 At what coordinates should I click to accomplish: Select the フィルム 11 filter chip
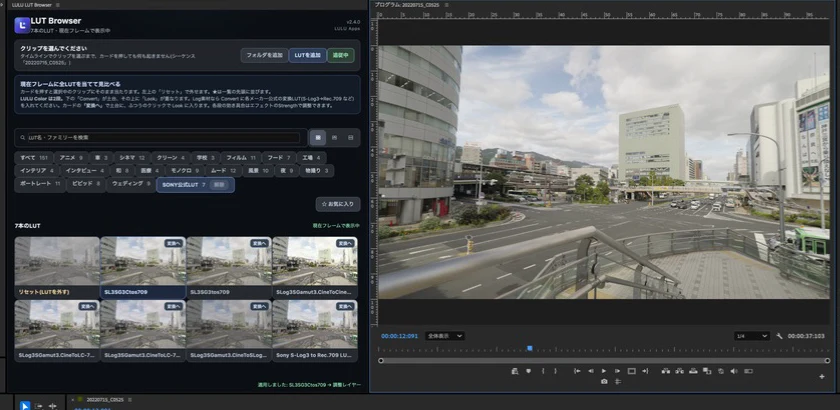coord(241,158)
